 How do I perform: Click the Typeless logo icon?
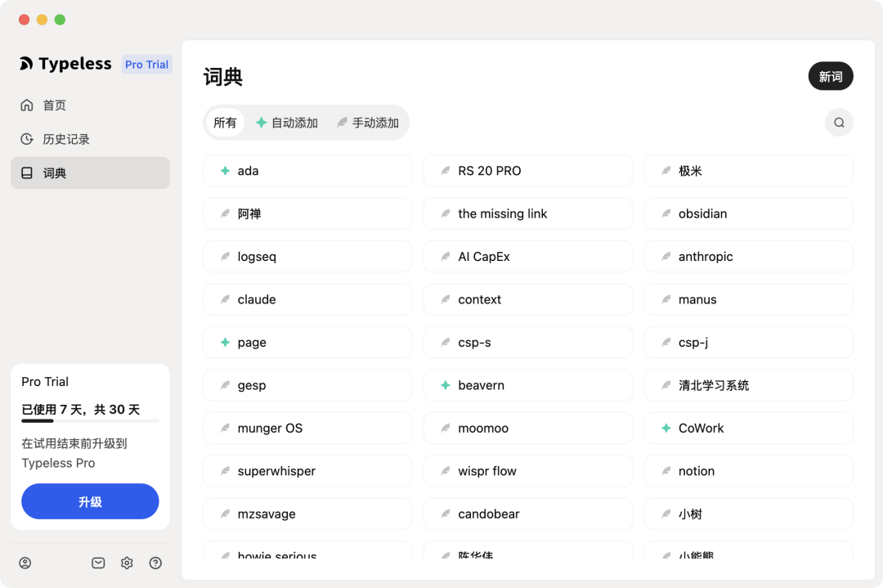coord(26,64)
